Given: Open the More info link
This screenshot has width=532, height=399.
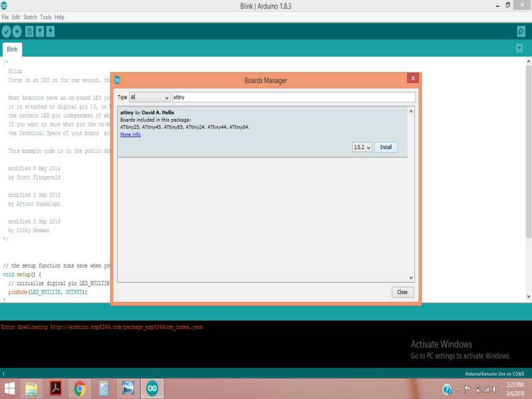Looking at the screenshot, I should tap(130, 135).
